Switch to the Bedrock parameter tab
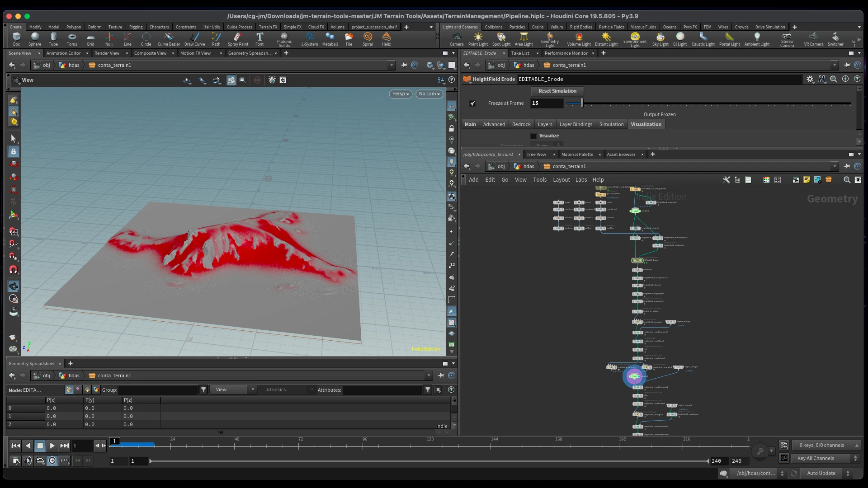The image size is (868, 488). [521, 124]
